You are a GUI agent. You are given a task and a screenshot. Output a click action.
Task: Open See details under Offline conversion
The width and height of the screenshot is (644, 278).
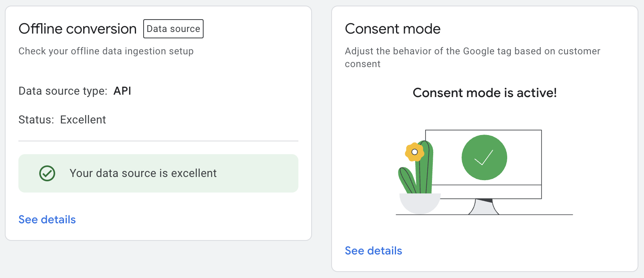(x=47, y=220)
